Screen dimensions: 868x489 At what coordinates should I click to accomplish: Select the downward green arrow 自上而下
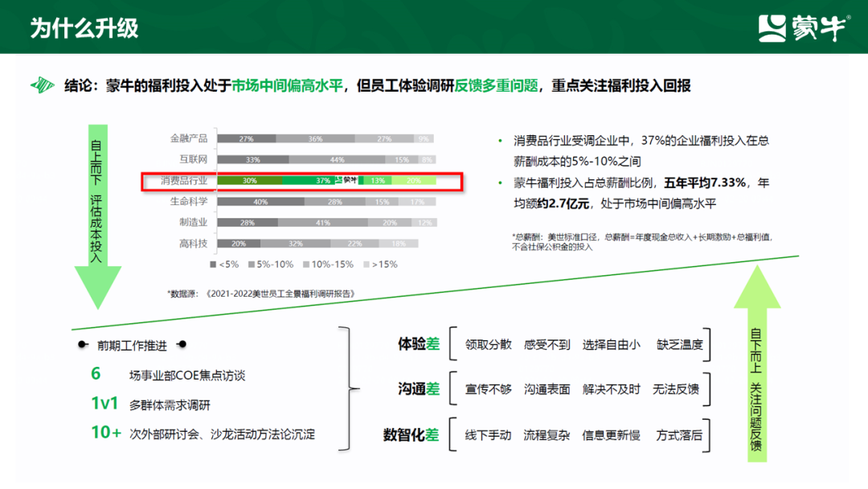click(x=97, y=216)
